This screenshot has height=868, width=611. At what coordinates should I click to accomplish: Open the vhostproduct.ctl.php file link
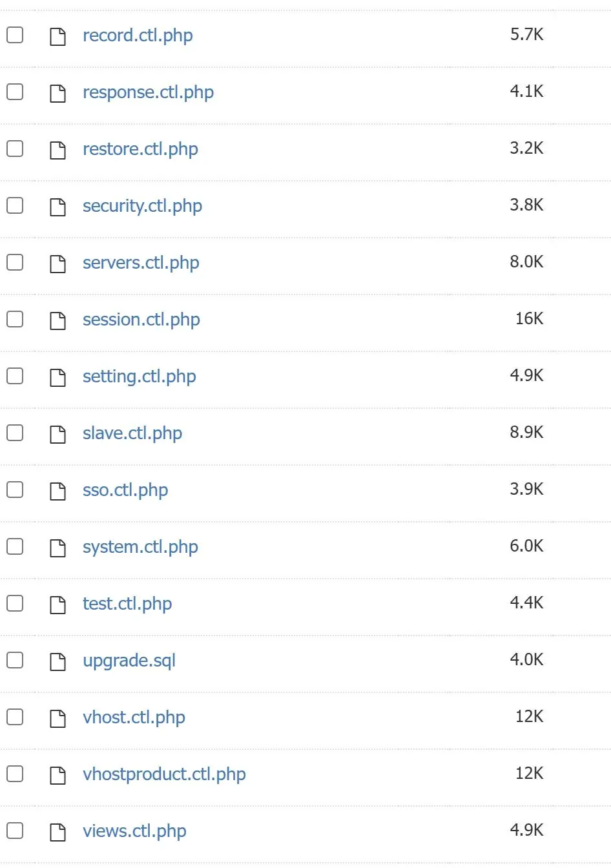[164, 774]
